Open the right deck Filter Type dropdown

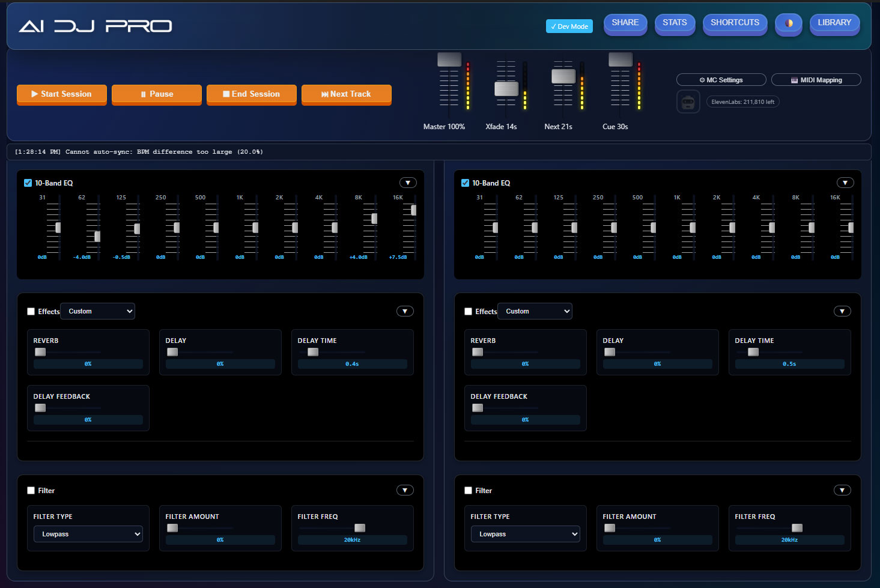pyautogui.click(x=524, y=534)
